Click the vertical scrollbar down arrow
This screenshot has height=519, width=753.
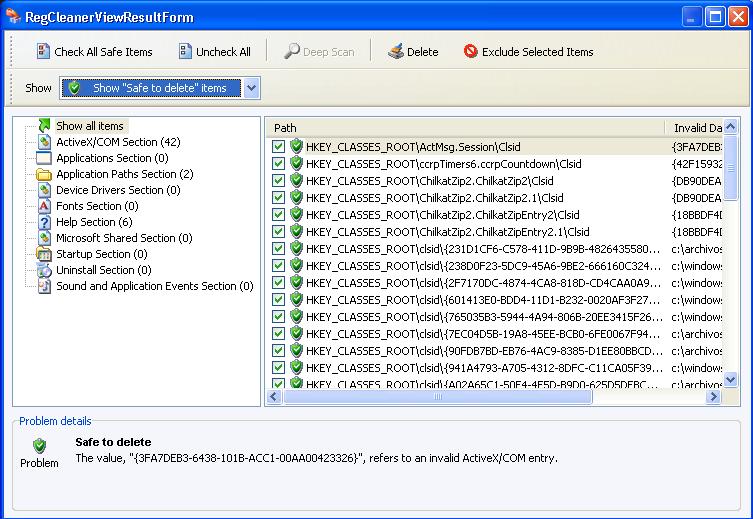[730, 379]
